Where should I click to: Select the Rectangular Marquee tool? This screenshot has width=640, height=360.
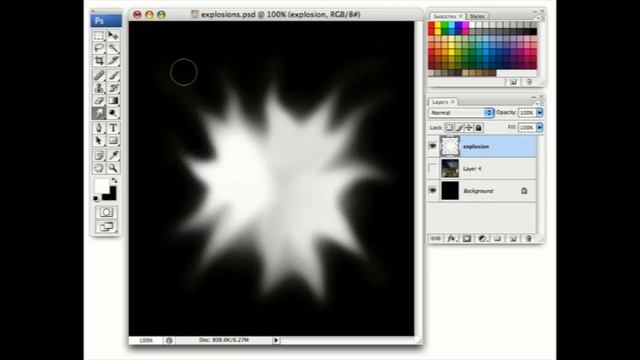coord(99,36)
